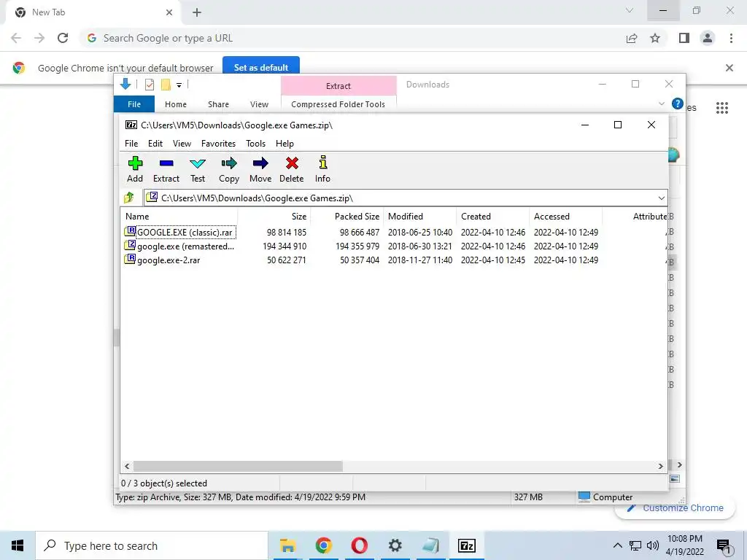The width and height of the screenshot is (747, 560).
Task: Open Settings gear on the taskbar
Action: [x=395, y=545]
